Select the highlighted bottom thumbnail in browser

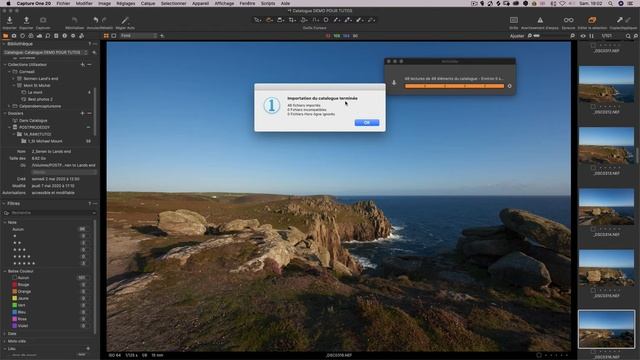click(606, 329)
